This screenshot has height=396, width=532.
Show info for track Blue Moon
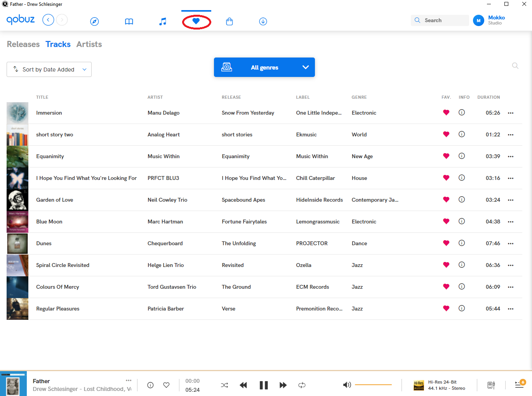pos(462,221)
